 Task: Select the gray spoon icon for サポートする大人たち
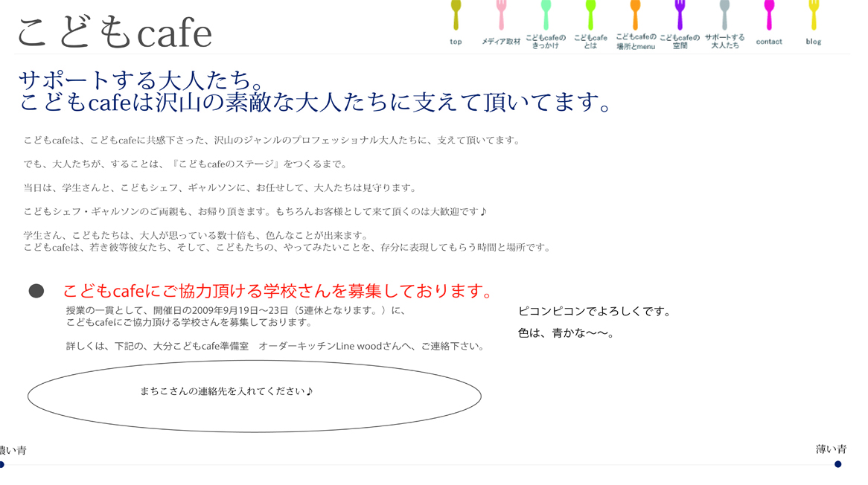(724, 13)
